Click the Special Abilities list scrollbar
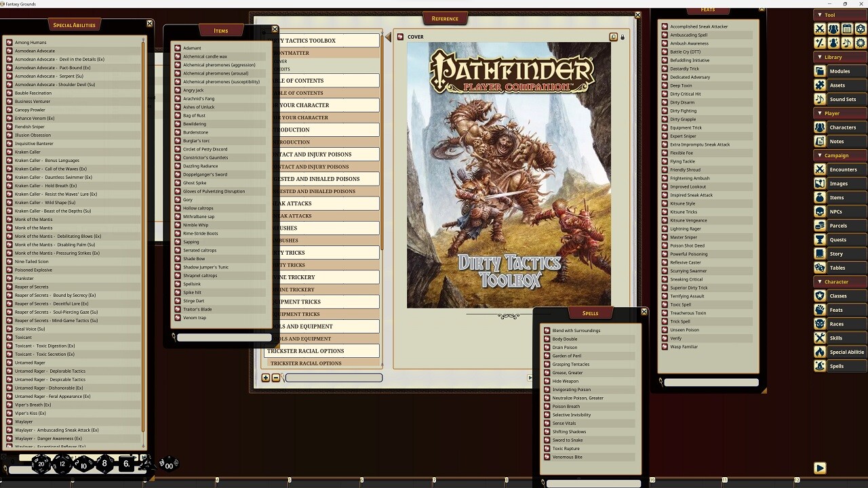The width and height of the screenshot is (868, 488). point(143,235)
